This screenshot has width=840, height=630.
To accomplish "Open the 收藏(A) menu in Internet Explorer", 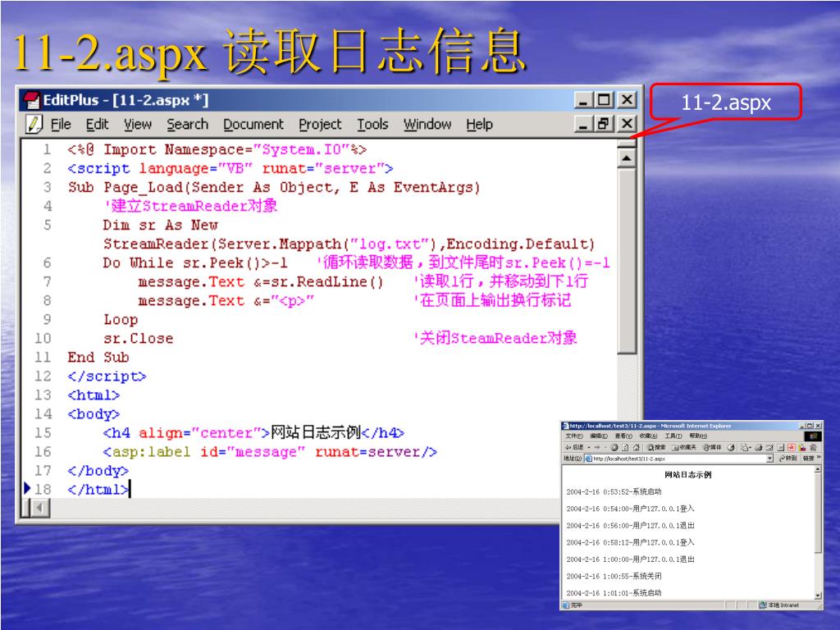I will tap(648, 436).
